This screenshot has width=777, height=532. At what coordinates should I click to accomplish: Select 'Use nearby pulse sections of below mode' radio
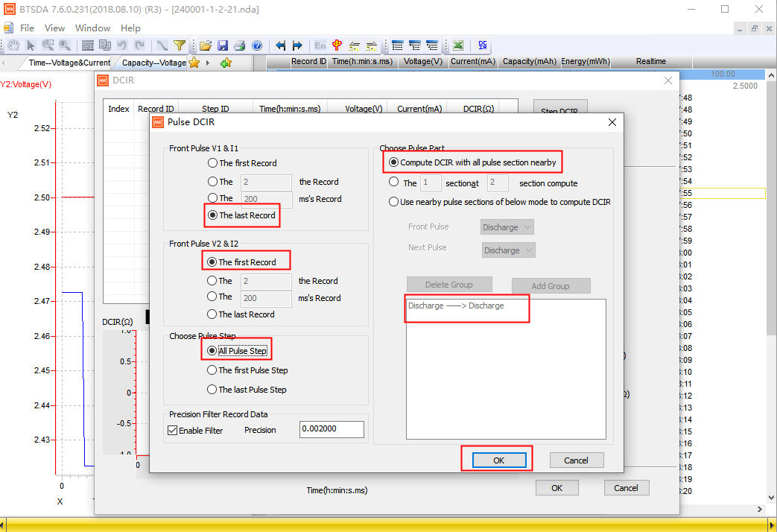tap(393, 202)
